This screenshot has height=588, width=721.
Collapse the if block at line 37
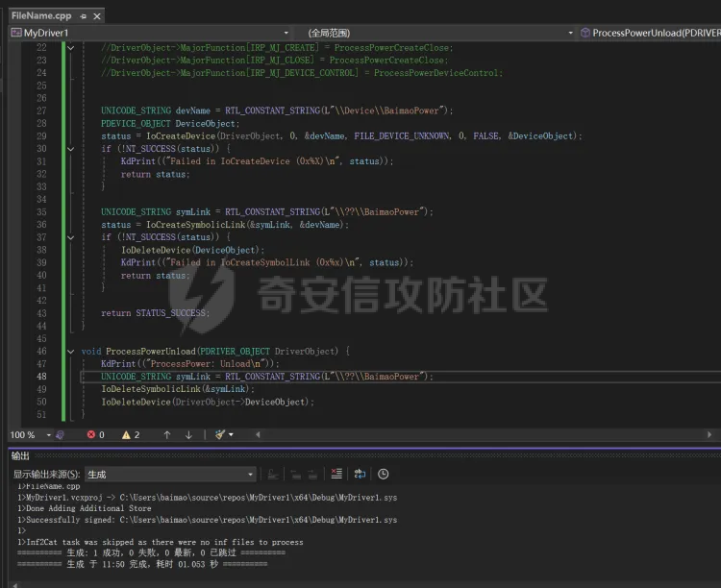click(x=71, y=237)
